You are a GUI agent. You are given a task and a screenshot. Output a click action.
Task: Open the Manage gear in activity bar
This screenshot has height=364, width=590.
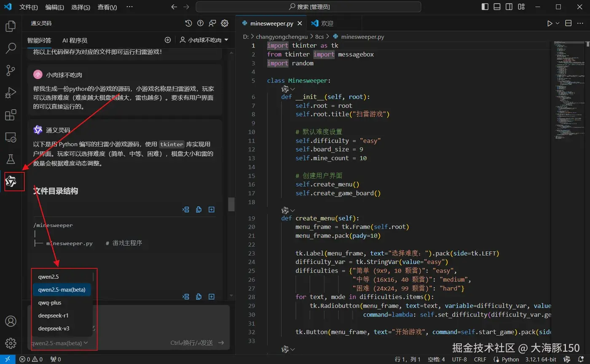(11, 343)
